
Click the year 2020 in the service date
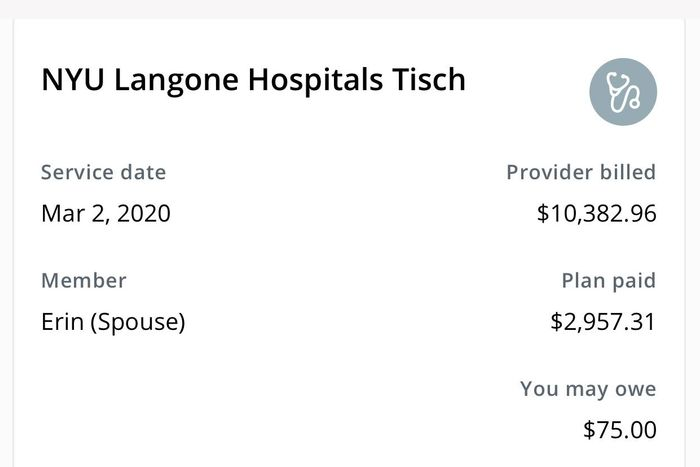point(142,213)
